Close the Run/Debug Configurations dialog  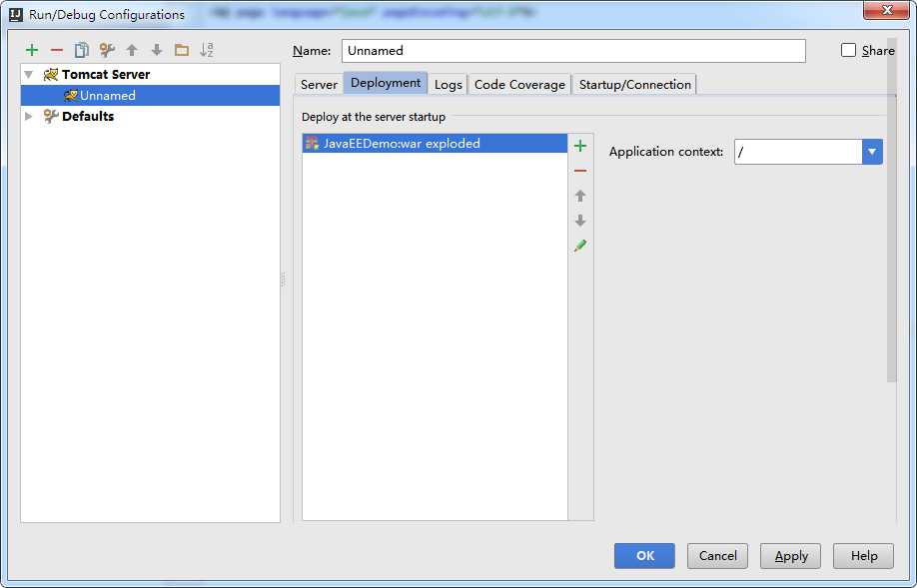coord(887,10)
